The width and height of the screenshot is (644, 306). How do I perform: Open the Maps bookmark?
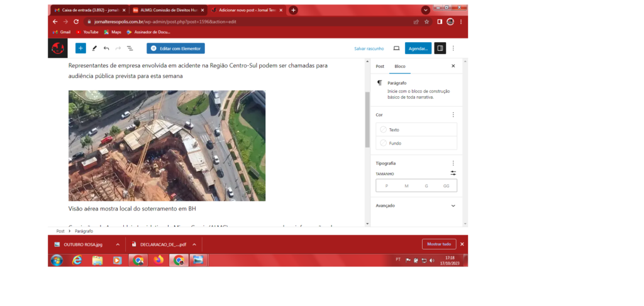pyautogui.click(x=113, y=31)
